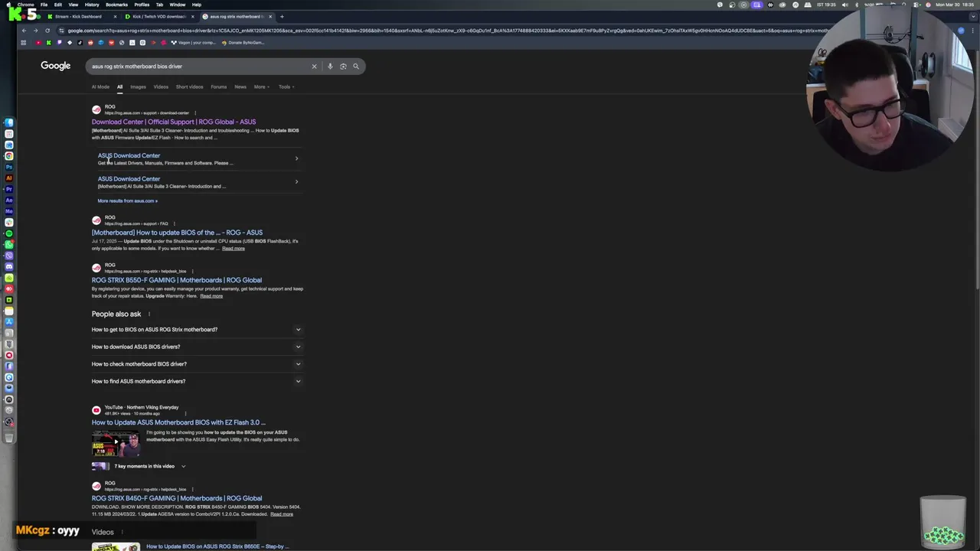Switch to Kick / Twitch VOD downloader tab
This screenshot has width=980, height=551.
159,16
